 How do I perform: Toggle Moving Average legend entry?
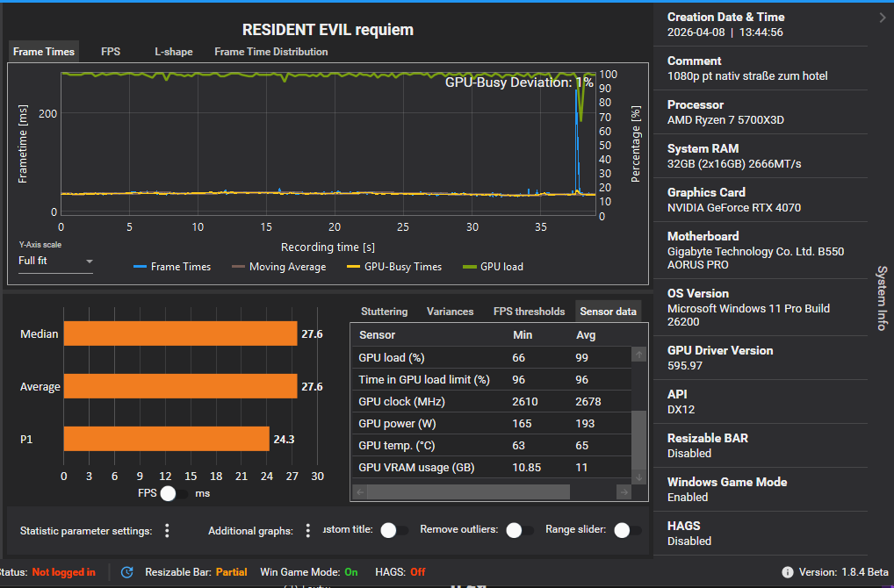278,267
